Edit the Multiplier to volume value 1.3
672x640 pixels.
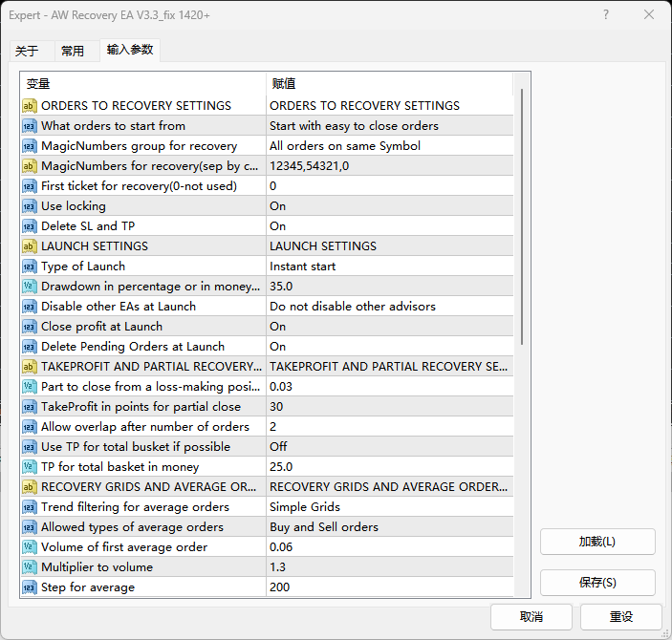point(390,567)
